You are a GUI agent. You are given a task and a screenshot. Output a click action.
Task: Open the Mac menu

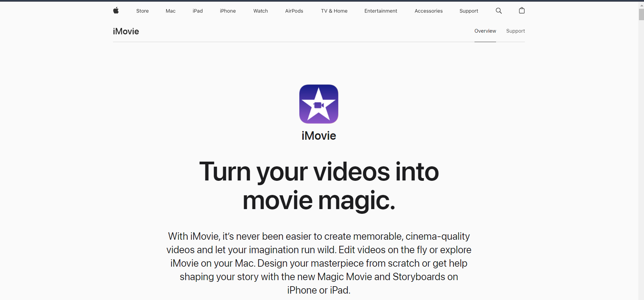[171, 11]
